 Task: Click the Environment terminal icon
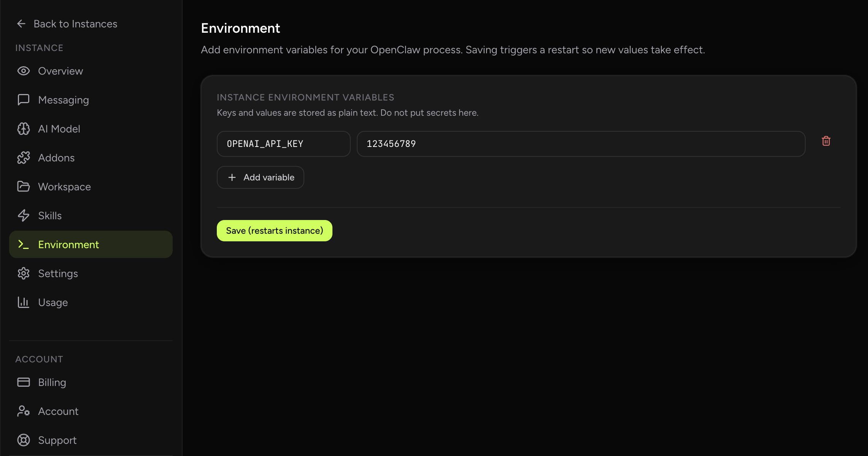click(23, 244)
